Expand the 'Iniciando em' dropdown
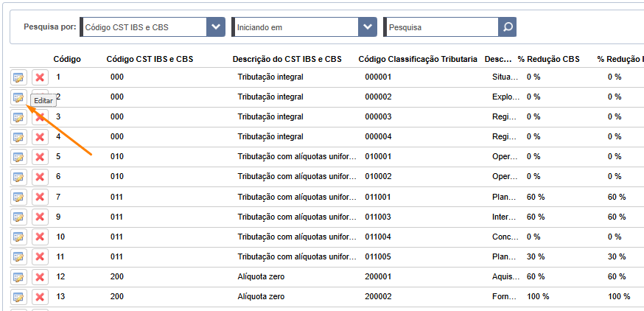Image resolution: width=644 pixels, height=311 pixels. [x=368, y=27]
